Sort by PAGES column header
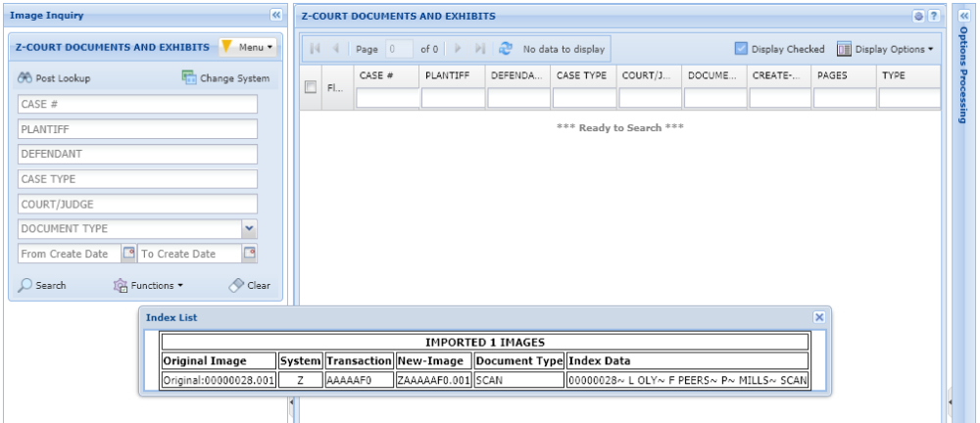980x423 pixels. pyautogui.click(x=845, y=75)
